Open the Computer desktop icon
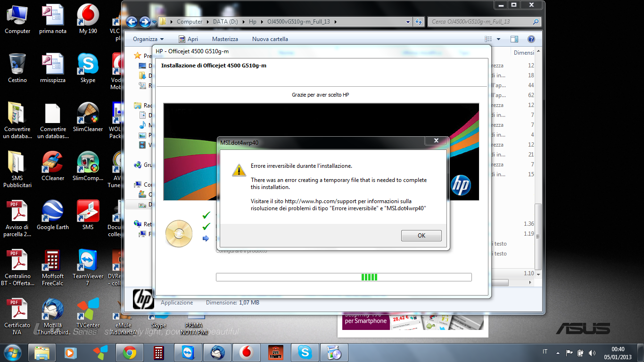 (x=17, y=19)
